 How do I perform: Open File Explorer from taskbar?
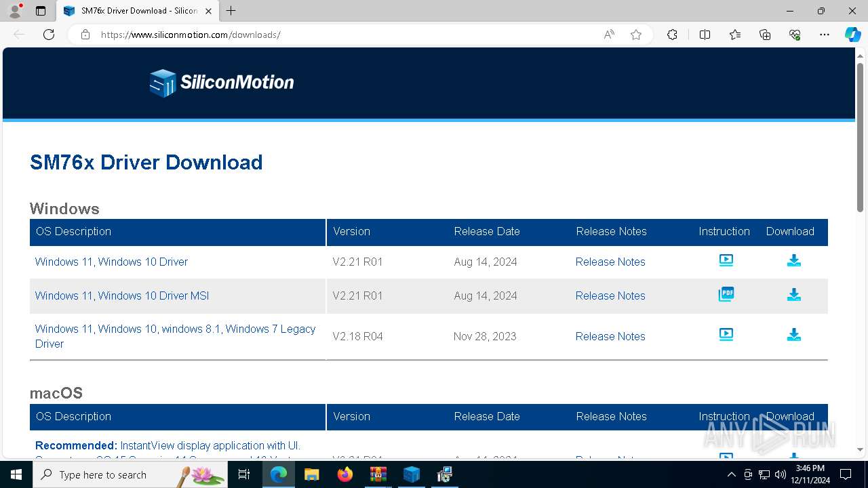(311, 474)
